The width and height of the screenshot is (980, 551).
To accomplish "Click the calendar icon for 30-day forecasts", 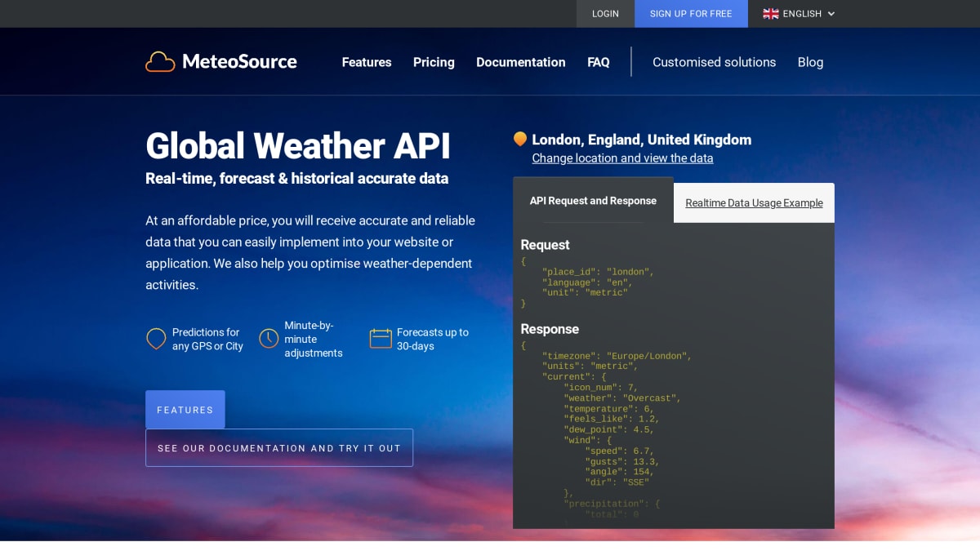I will (381, 339).
